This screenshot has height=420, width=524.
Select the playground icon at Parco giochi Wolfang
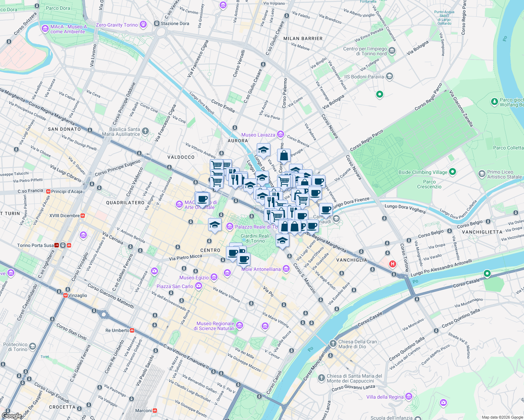[x=494, y=102]
